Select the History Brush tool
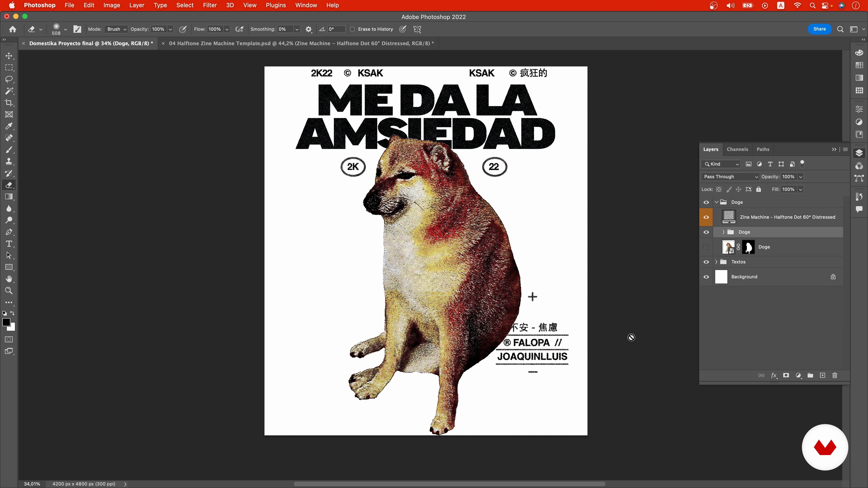 pos(9,174)
